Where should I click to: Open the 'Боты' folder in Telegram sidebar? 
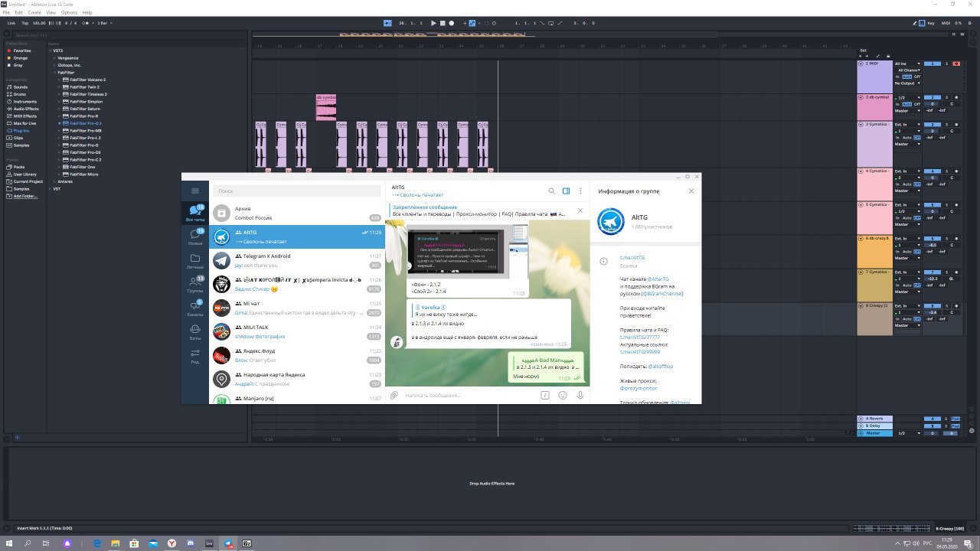195,331
